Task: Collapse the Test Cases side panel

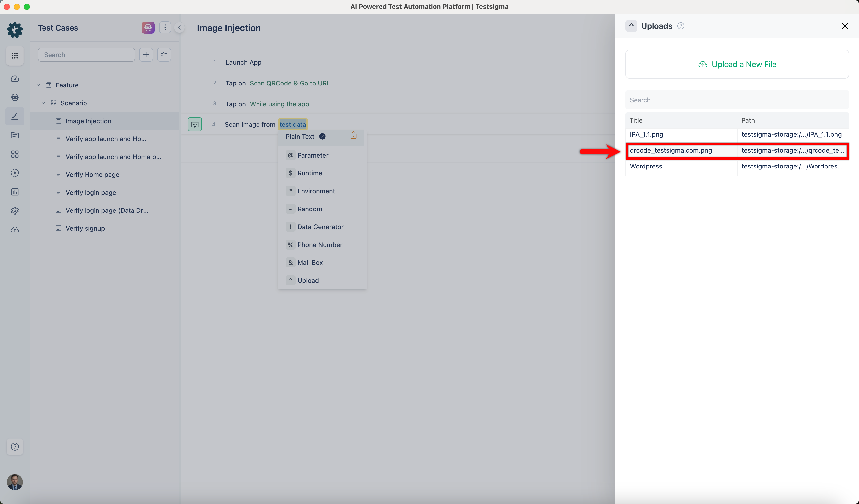Action: [179, 28]
